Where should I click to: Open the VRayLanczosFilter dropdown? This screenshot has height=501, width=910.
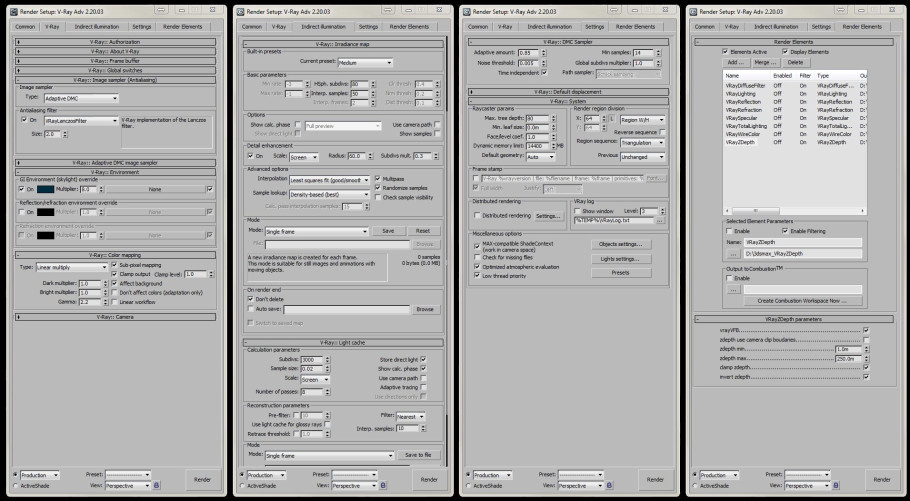pyautogui.click(x=81, y=121)
